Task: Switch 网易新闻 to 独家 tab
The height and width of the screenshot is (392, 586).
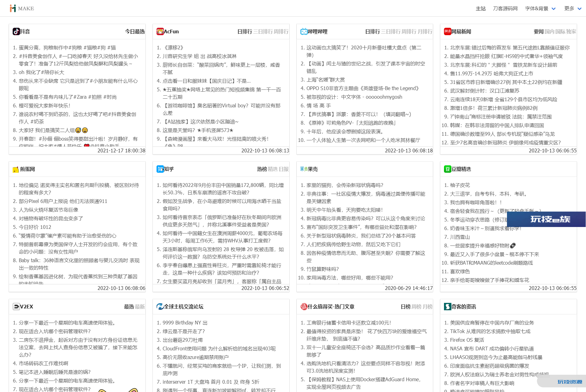Action: (571, 31)
